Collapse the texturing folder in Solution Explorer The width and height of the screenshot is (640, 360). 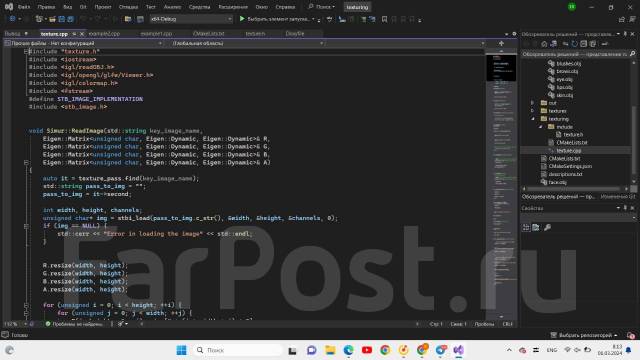click(x=533, y=119)
